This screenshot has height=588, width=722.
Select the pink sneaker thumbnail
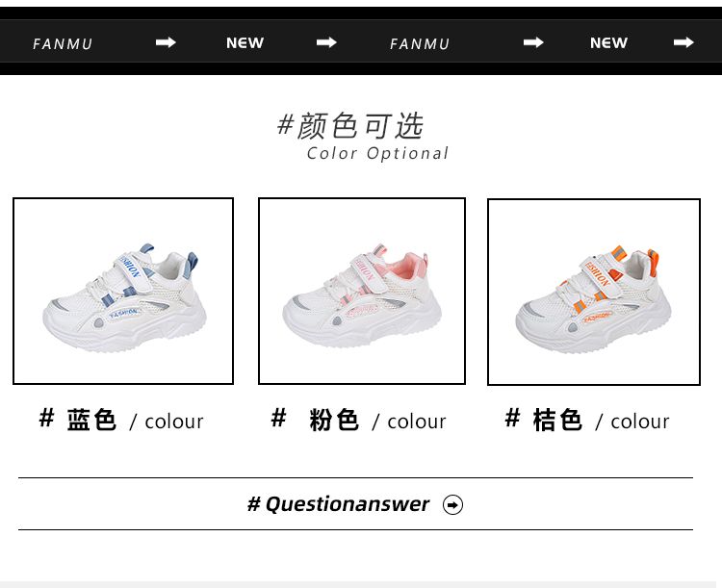(362, 291)
